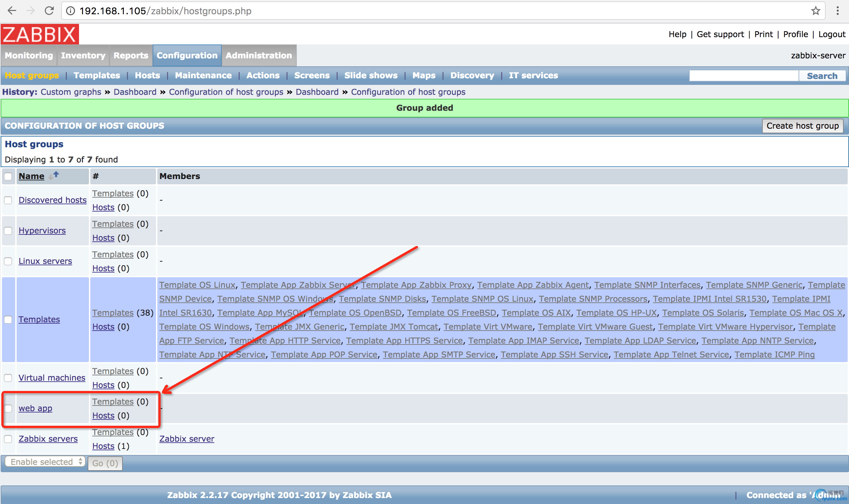Go to Templates submenu item
The height and width of the screenshot is (504, 849).
[97, 75]
